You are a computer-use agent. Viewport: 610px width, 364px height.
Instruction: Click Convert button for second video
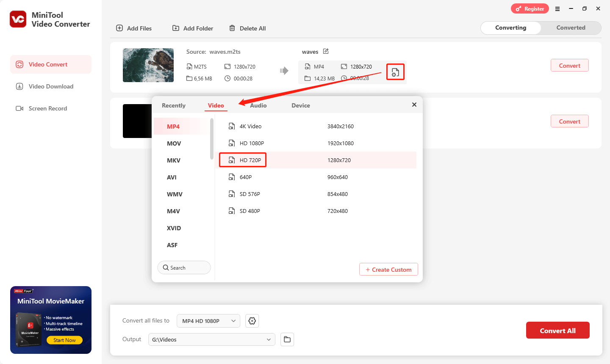tap(570, 121)
